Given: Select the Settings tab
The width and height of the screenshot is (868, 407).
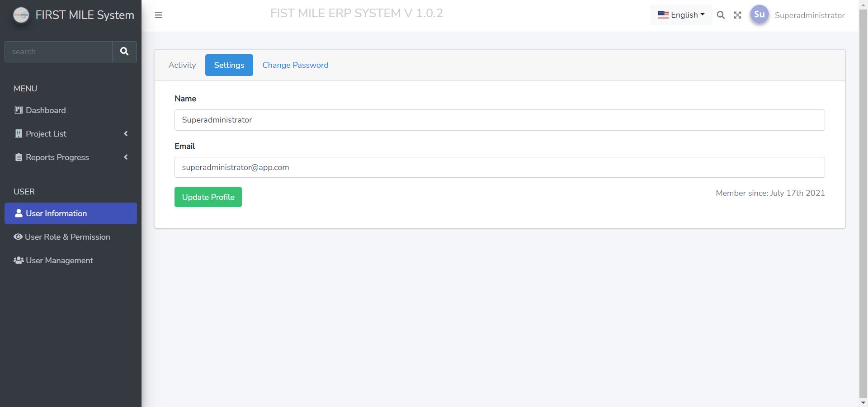Looking at the screenshot, I should click(229, 65).
